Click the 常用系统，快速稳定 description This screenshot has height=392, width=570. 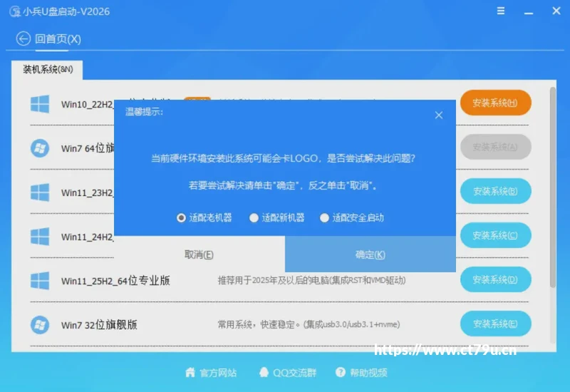(x=309, y=324)
